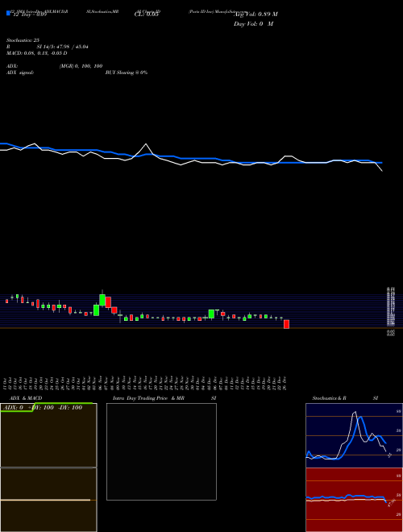Click the red RSI chart panel
The height and width of the screenshot is (532, 403).
coord(354,500)
